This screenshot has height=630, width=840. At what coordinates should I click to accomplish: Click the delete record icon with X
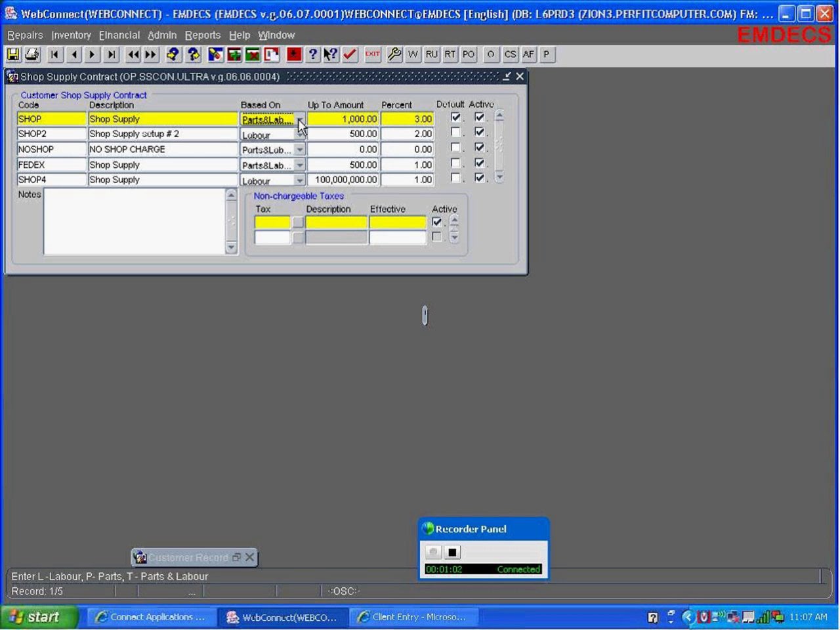253,54
